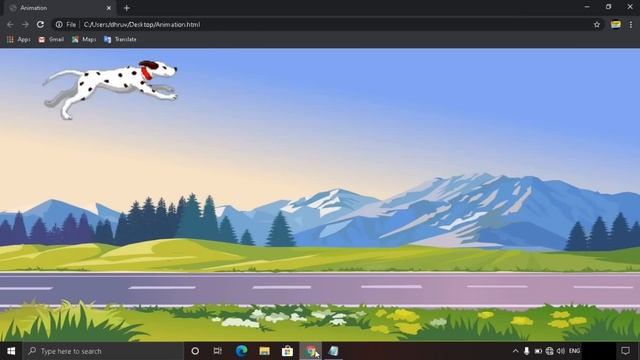Viewport: 640px width, 360px height.
Task: Change input language via ENG indicator
Action: coord(574,351)
